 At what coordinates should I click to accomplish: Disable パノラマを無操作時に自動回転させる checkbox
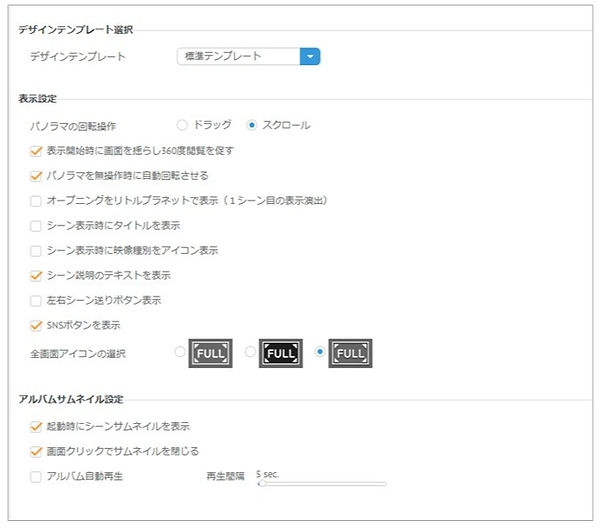coord(36,175)
